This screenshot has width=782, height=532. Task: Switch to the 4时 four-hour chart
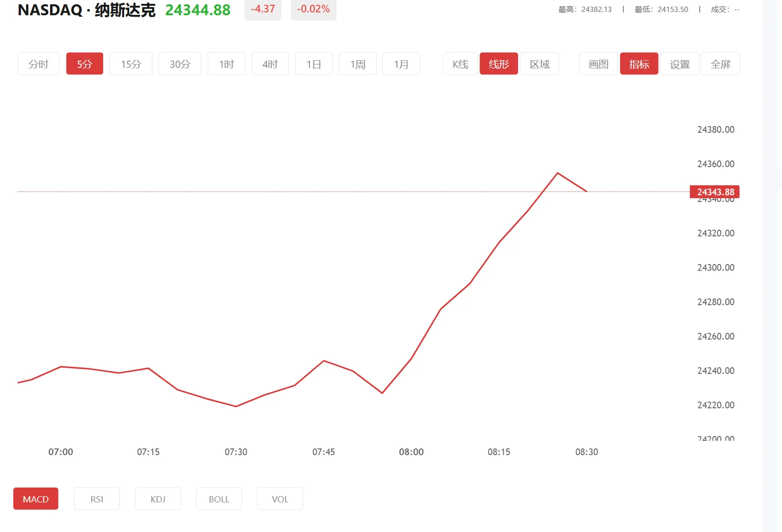(x=270, y=64)
